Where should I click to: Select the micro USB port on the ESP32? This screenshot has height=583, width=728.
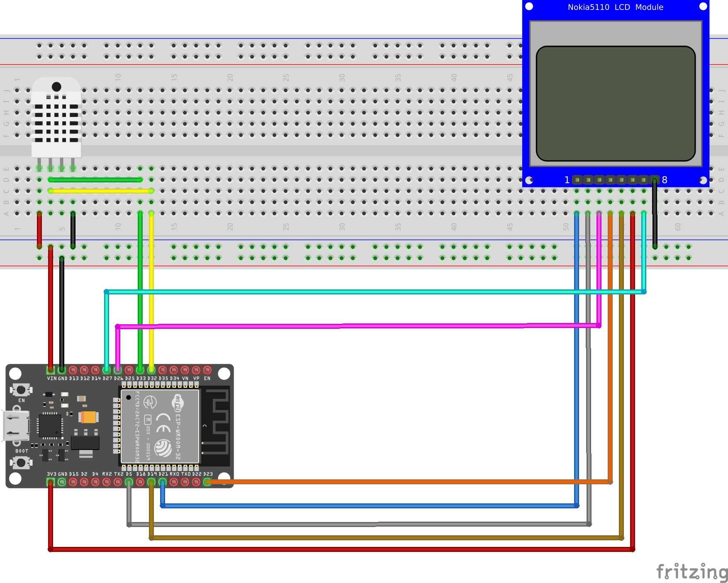click(16, 426)
